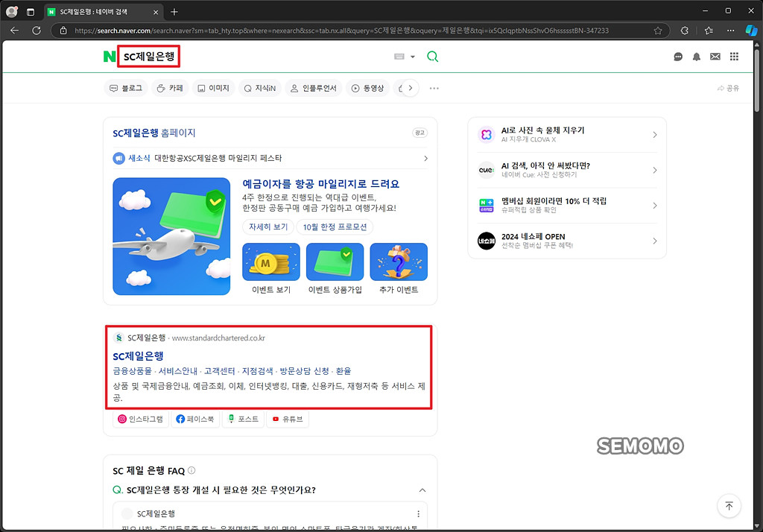The width and height of the screenshot is (763, 532).
Task: Open the 고객센터 sublink
Action: [220, 371]
